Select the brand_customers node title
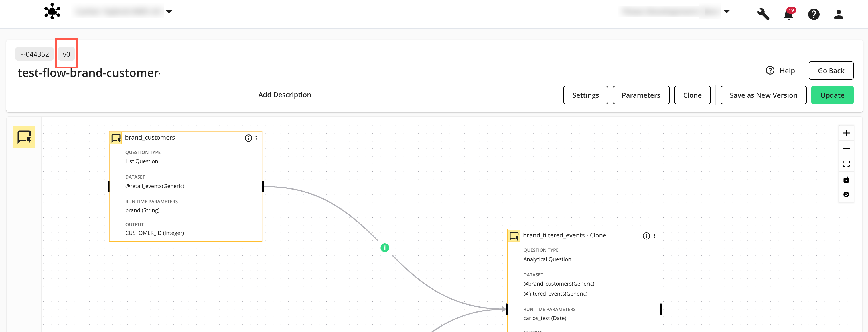This screenshot has height=332, width=868. click(150, 137)
